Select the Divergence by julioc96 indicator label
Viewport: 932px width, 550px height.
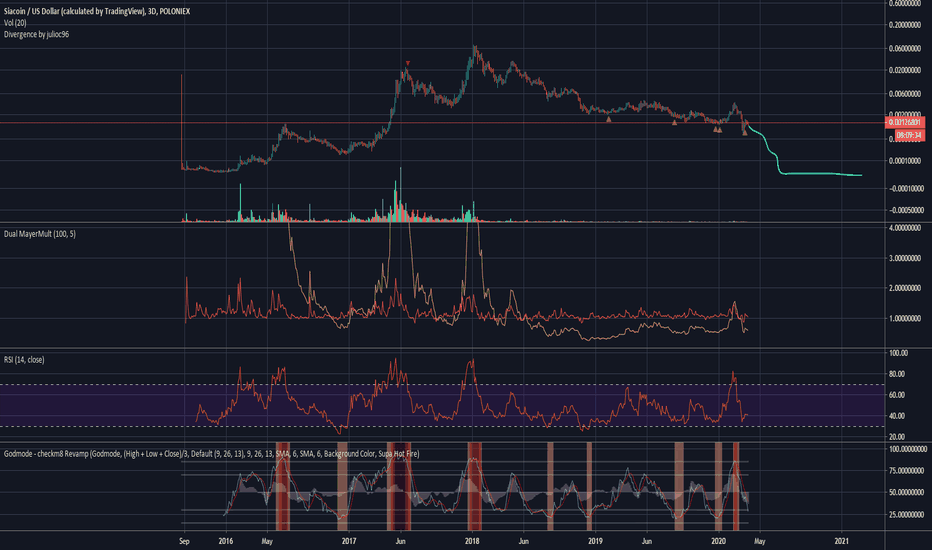pos(36,34)
